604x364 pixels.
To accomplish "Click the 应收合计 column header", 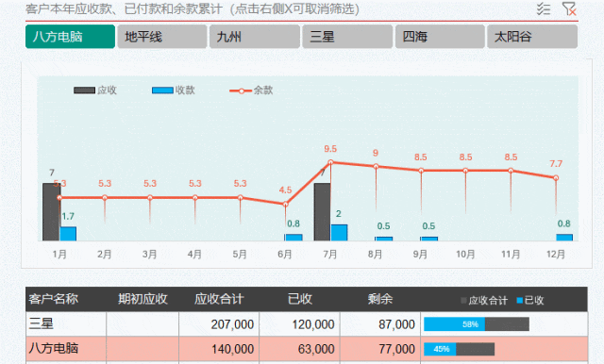I will click(219, 299).
